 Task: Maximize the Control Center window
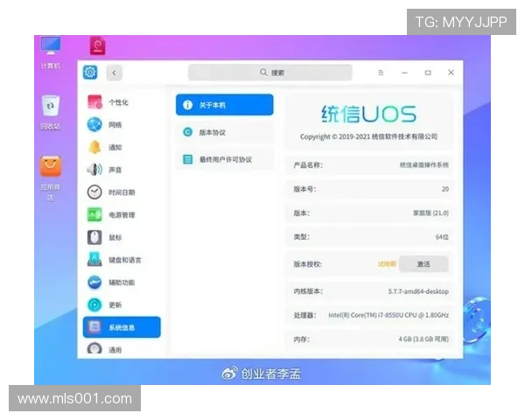point(428,73)
